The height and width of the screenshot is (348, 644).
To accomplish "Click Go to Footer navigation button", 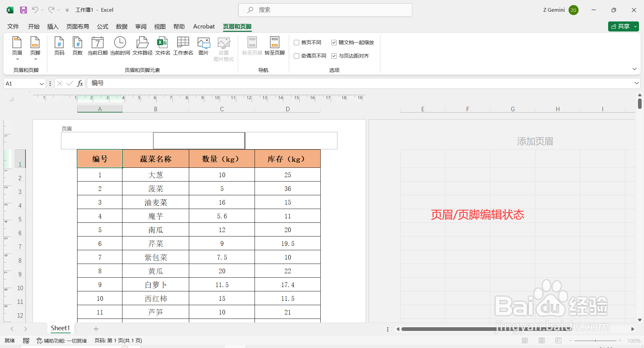I will tap(275, 46).
